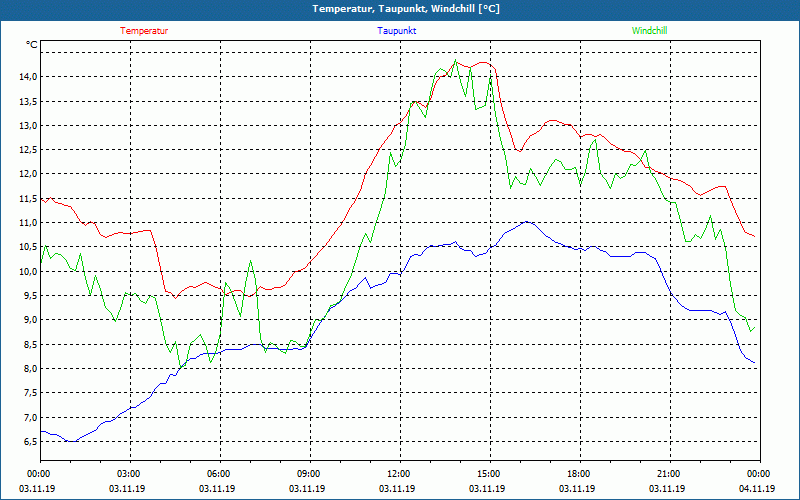Viewport: 800px width, 500px height.
Task: Click the 09:00 time axis label
Action: click(x=310, y=474)
